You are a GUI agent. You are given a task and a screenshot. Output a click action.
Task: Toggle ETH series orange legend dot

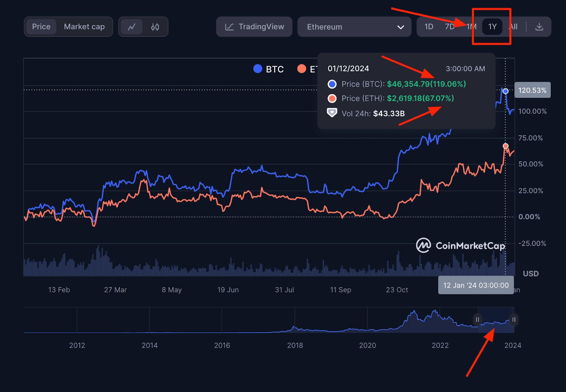coord(302,69)
